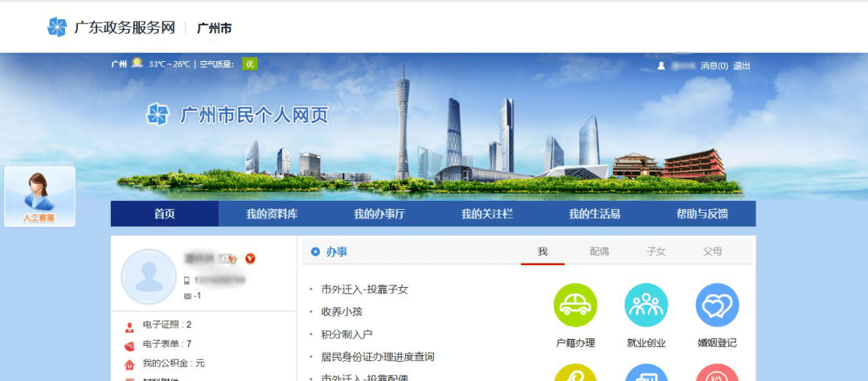
Task: Open 帮助与反馈 in the navigation bar
Action: (702, 214)
